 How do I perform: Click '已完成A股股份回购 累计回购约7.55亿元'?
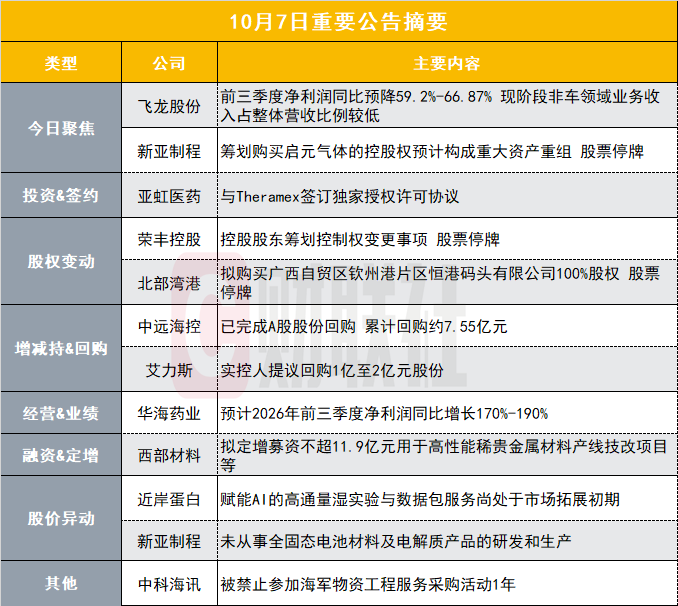[364, 326]
